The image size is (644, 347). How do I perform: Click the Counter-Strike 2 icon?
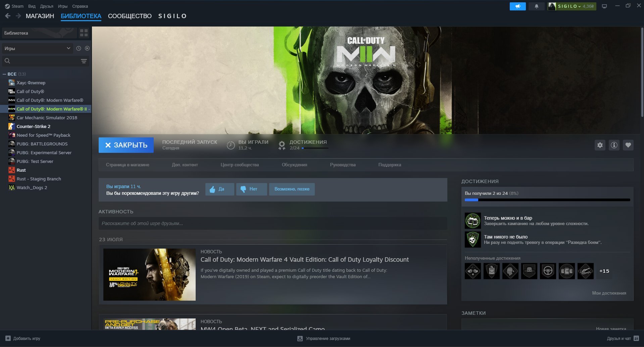(x=12, y=126)
